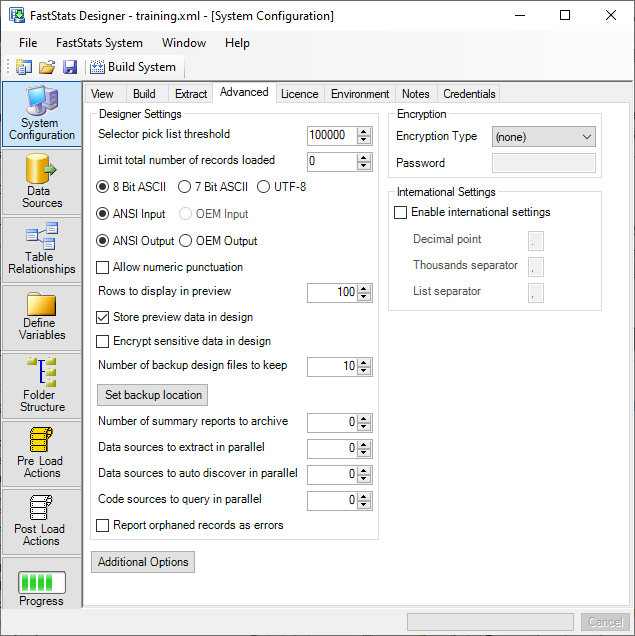Open the Define Variables sidebar section
The height and width of the screenshot is (636, 635).
tap(42, 318)
